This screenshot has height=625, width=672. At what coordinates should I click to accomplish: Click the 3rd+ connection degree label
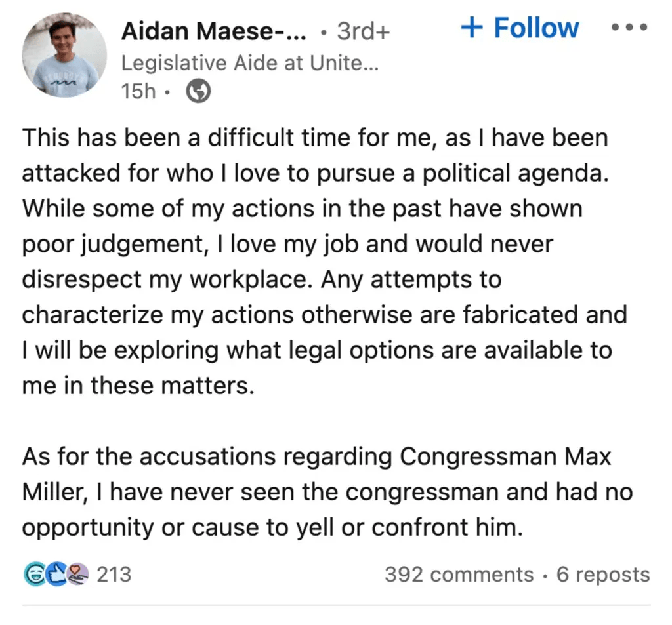coord(362,31)
